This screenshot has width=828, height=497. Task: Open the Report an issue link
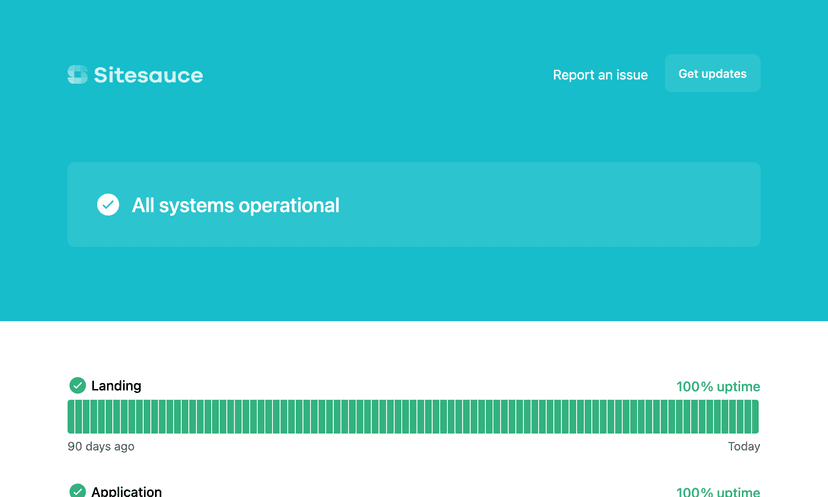[600, 75]
